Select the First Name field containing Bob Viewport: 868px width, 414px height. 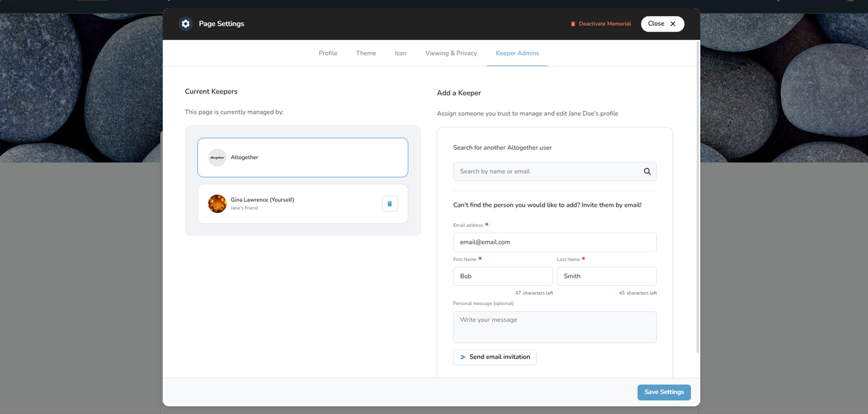tap(502, 276)
